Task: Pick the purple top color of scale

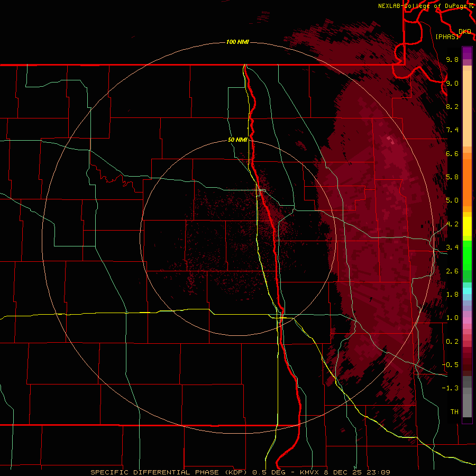Action: coord(467,53)
